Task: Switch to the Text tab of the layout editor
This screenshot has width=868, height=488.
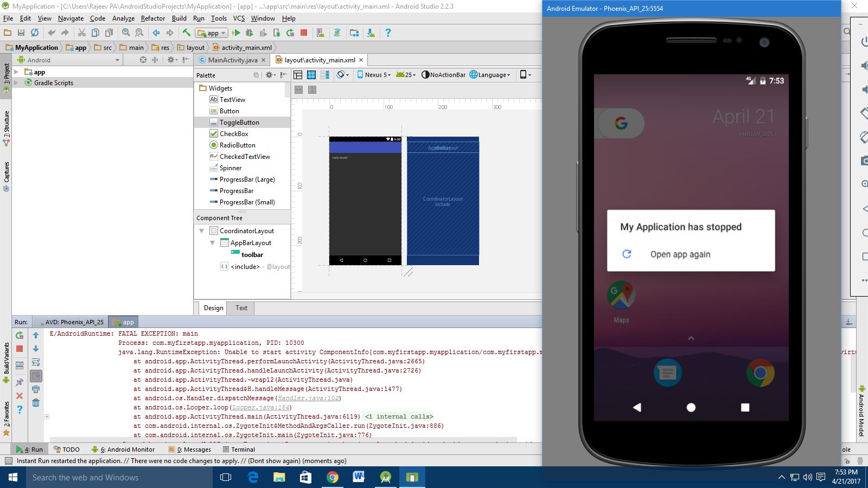Action: coord(241,308)
